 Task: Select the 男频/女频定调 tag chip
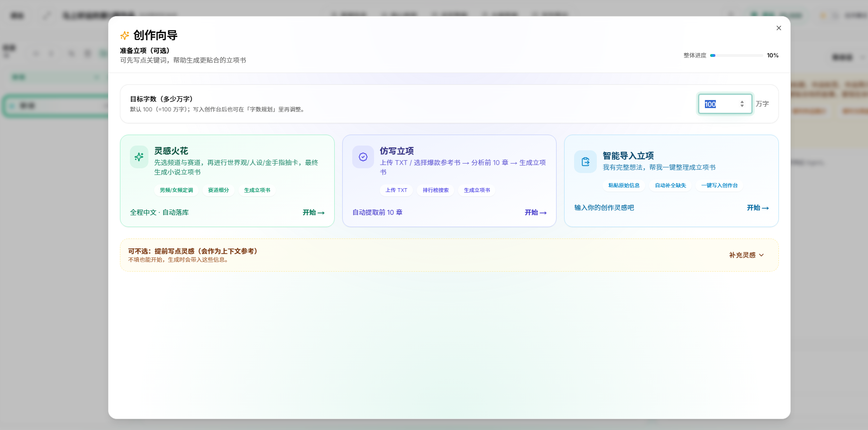(175, 190)
